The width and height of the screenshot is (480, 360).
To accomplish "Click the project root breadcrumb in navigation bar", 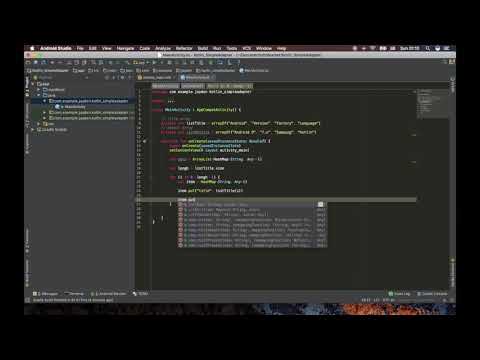I will pos(48,70).
